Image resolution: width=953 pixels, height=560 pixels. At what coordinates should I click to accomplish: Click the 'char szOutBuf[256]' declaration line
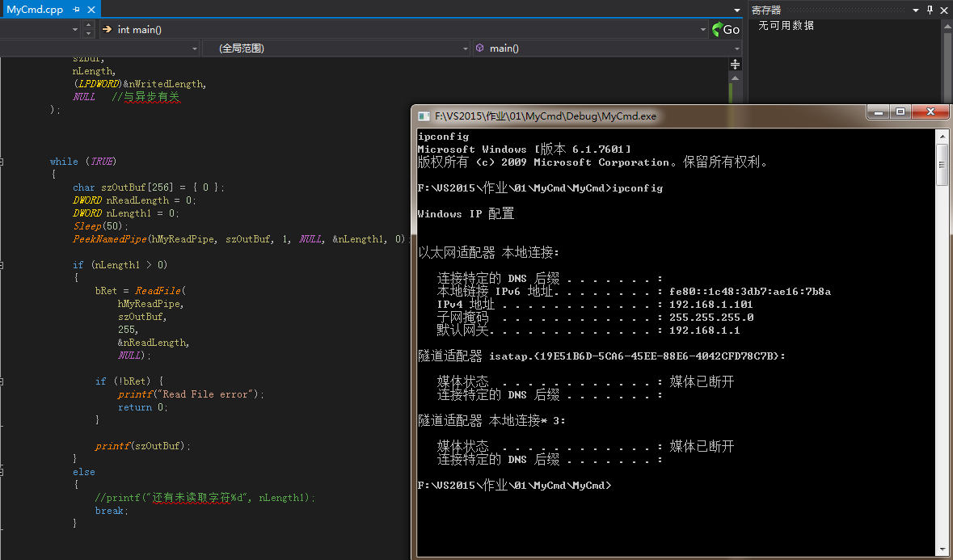148,187
